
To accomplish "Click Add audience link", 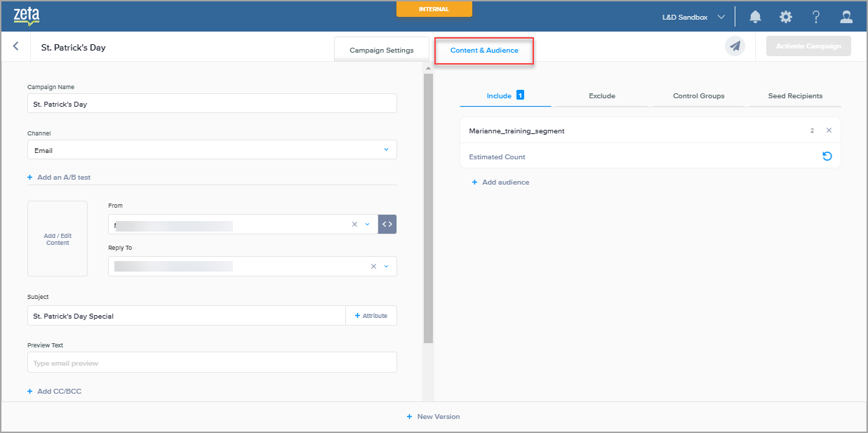I will [500, 182].
